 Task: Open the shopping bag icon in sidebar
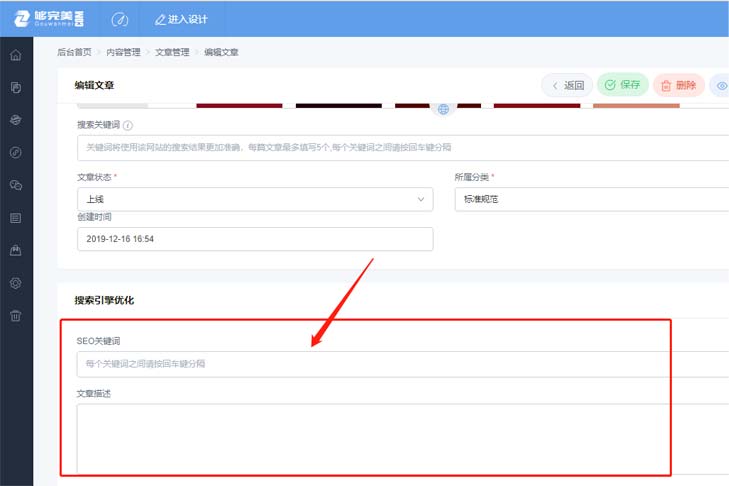15,250
